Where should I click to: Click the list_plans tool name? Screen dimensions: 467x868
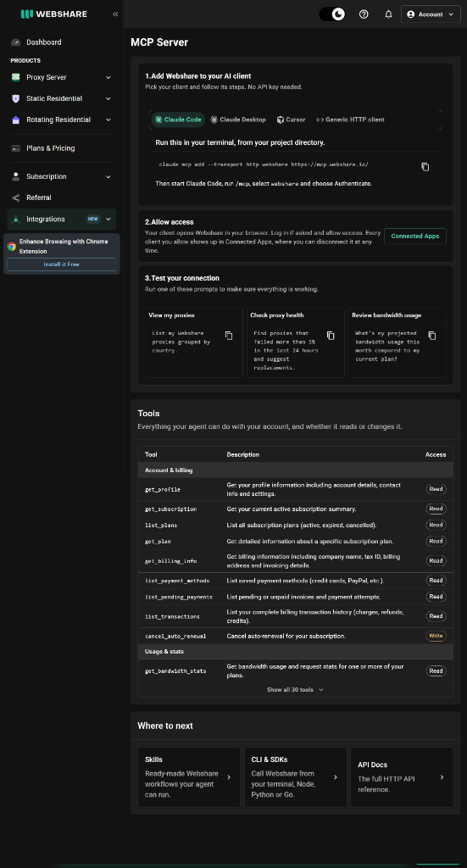tap(161, 525)
